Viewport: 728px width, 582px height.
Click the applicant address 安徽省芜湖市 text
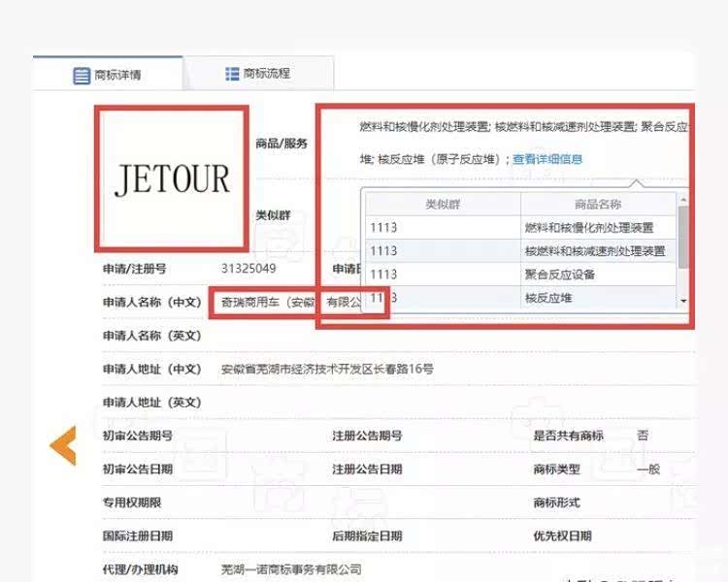pyautogui.click(x=327, y=370)
